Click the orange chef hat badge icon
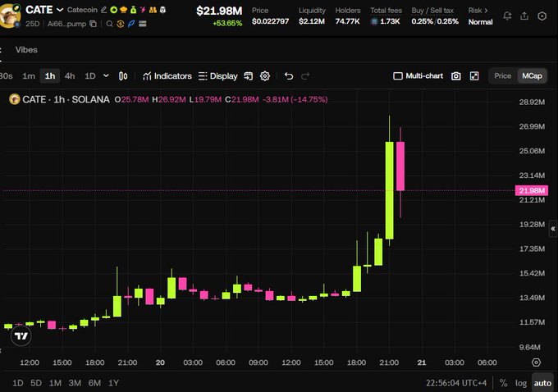Viewport: 558px width, 392px height. [123, 10]
